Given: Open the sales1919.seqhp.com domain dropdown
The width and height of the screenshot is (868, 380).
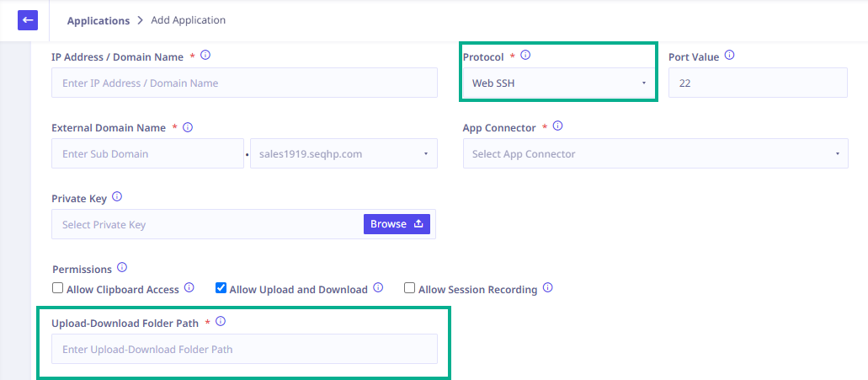Looking at the screenshot, I should (x=343, y=153).
